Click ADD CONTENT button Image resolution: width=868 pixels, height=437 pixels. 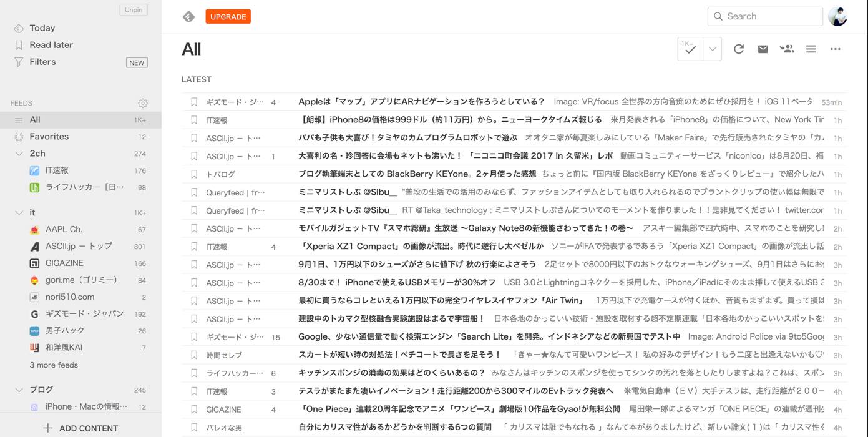pyautogui.click(x=80, y=428)
